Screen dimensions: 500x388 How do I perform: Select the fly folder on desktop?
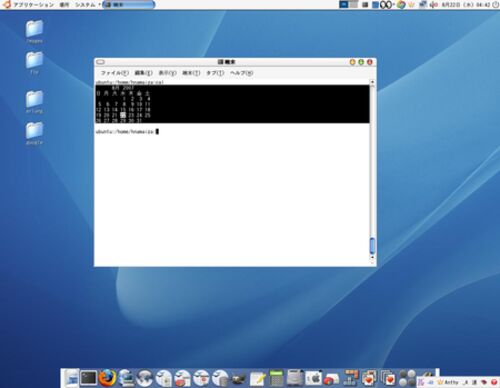pos(34,63)
